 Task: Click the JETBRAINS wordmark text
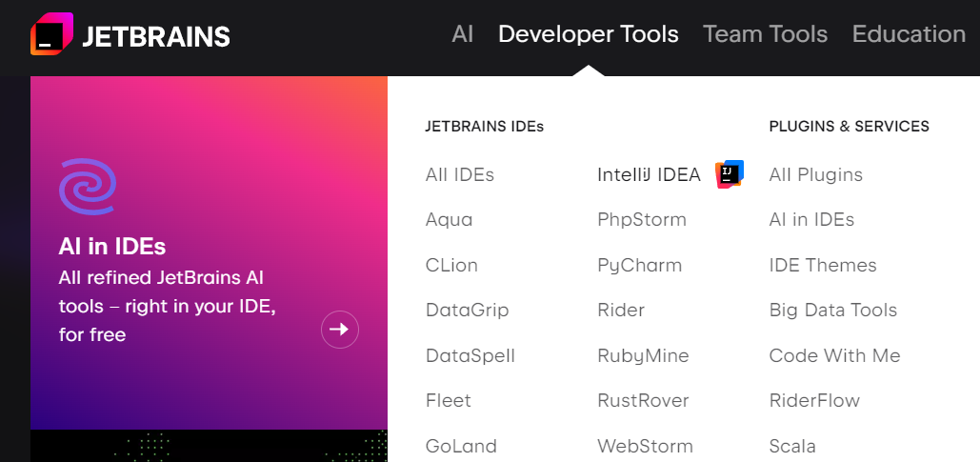pos(155,37)
